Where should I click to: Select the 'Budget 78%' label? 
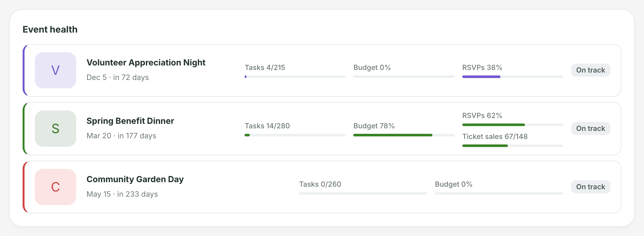tap(374, 126)
